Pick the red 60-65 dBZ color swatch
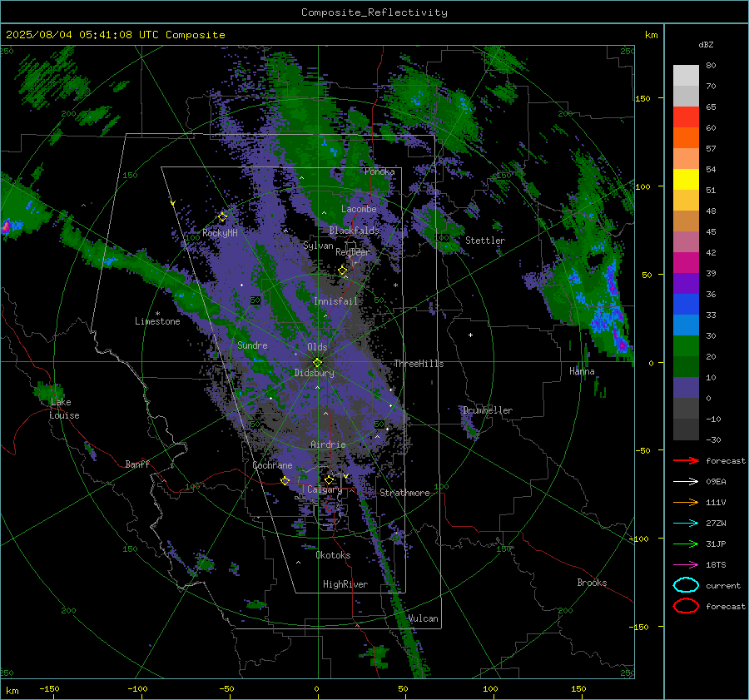The width and height of the screenshot is (749, 700). [686, 117]
